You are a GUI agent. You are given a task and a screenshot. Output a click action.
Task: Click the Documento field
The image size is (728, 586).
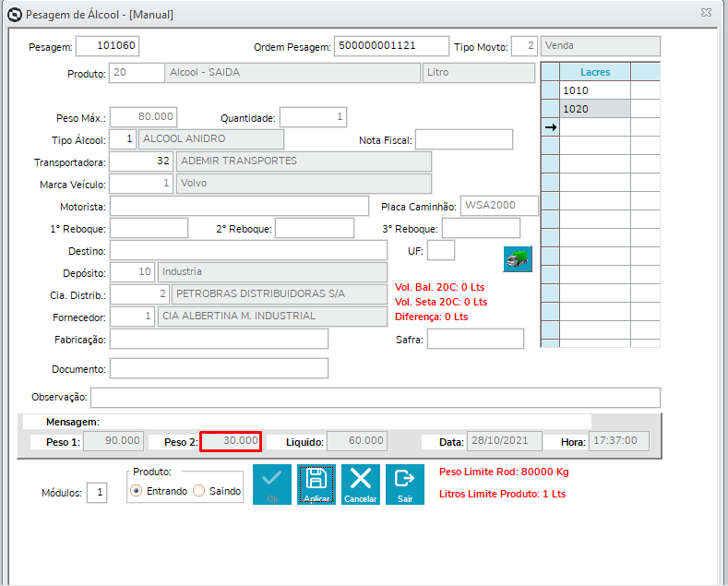click(x=220, y=368)
